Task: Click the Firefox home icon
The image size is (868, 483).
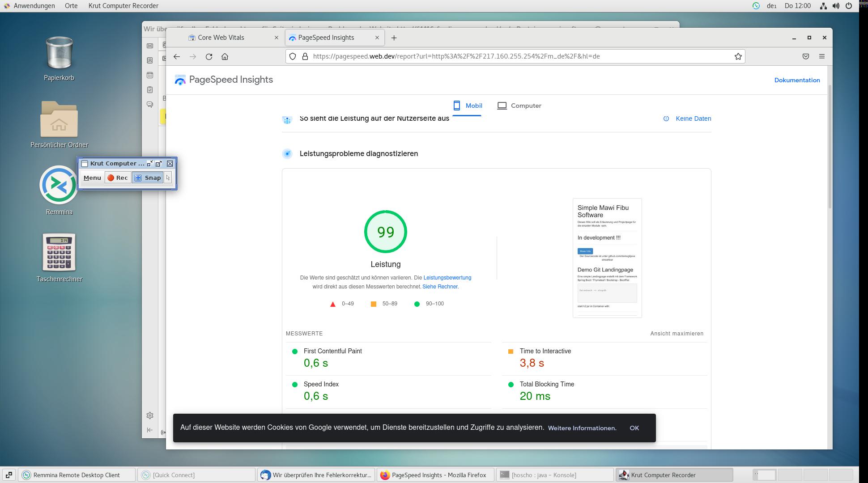Action: [225, 56]
